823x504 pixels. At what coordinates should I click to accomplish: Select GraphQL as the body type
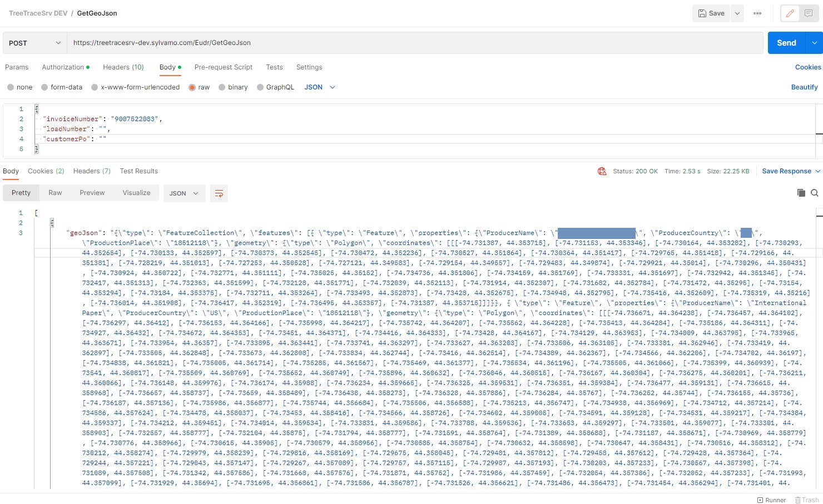coord(276,87)
